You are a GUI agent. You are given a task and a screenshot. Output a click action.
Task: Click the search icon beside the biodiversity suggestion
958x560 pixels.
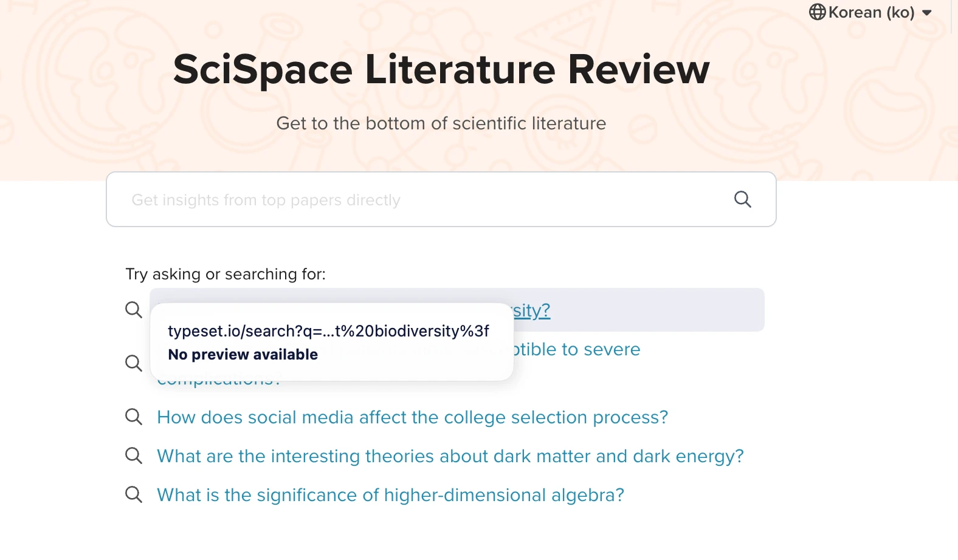point(133,310)
